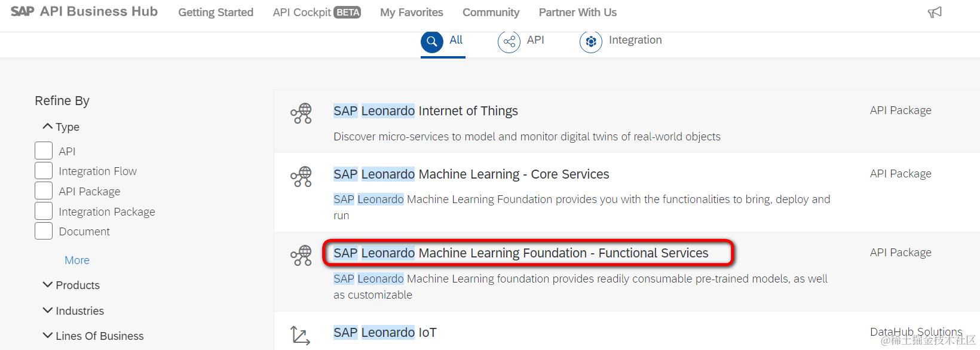Click the Core Services package icon
980x350 pixels.
[301, 176]
